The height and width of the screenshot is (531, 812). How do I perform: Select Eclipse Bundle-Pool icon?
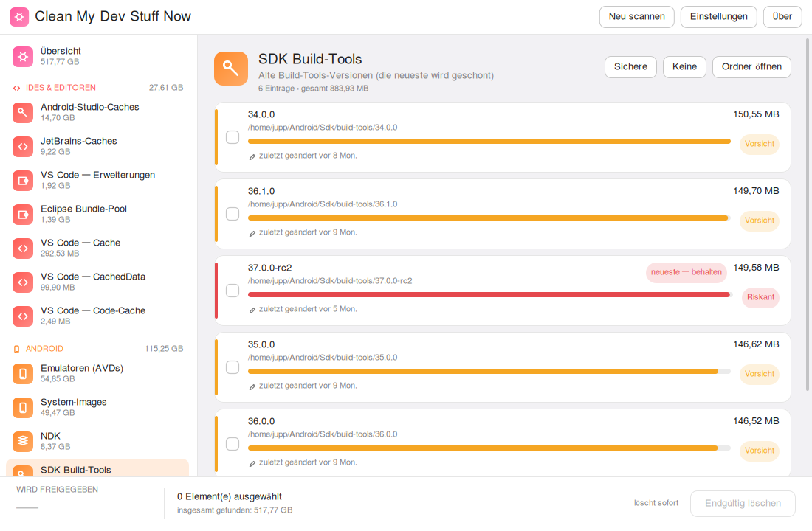coord(23,215)
